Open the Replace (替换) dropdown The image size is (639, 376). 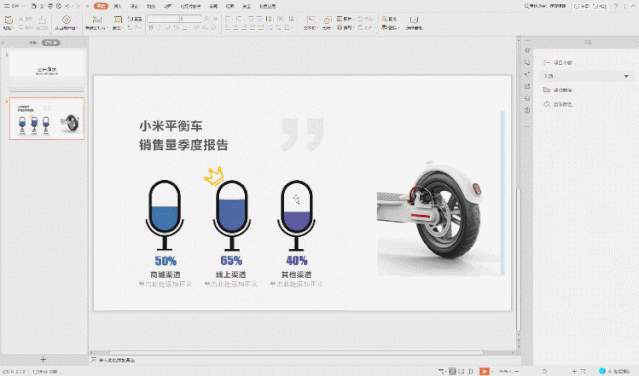pyautogui.click(x=390, y=28)
